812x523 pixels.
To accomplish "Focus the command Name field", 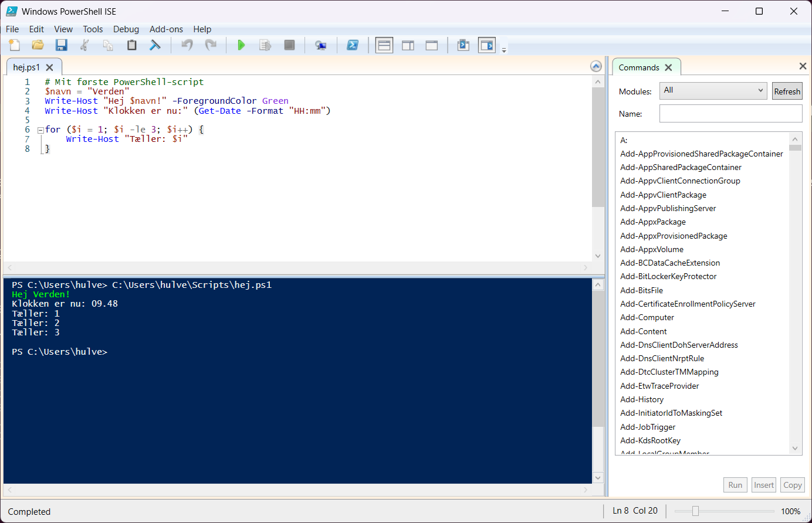I will coord(730,114).
